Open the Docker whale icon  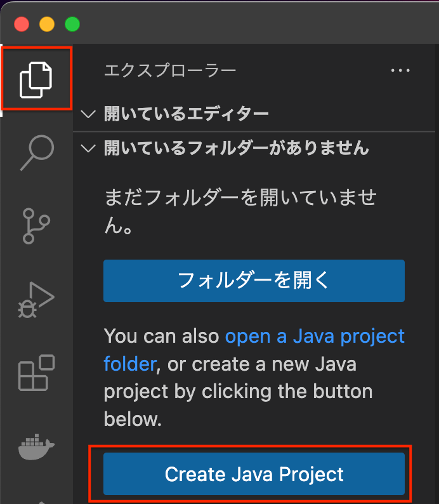[x=36, y=447]
